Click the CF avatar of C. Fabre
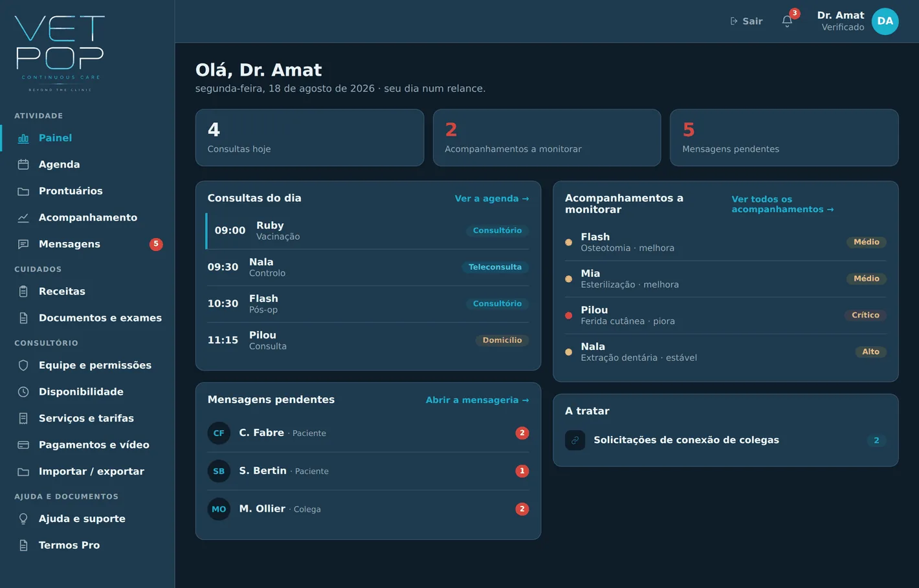Screen dimensions: 919x588 (219, 433)
